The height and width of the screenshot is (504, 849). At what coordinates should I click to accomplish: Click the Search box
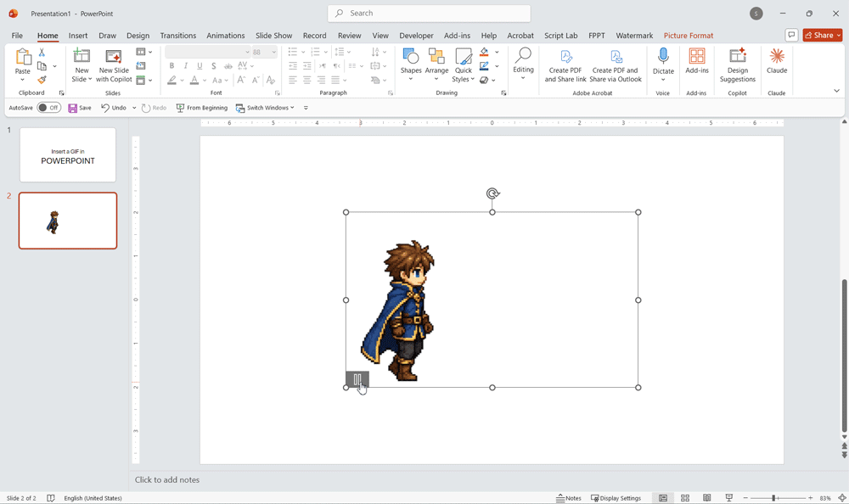click(429, 13)
